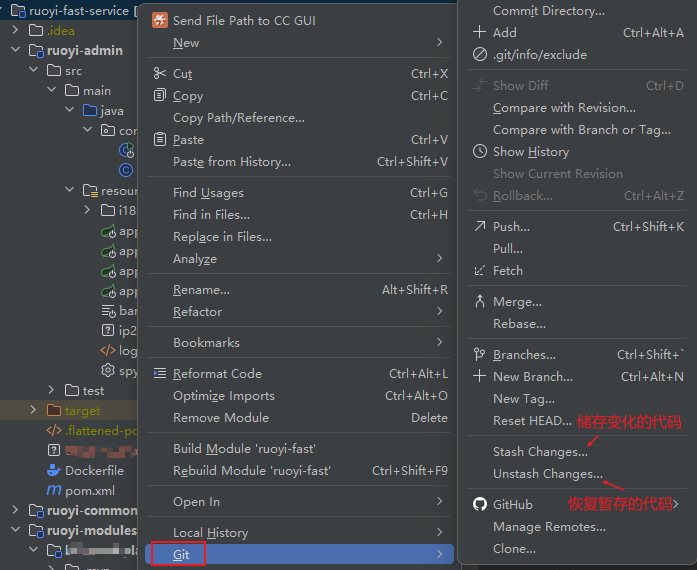Open the New submenu

(299, 42)
